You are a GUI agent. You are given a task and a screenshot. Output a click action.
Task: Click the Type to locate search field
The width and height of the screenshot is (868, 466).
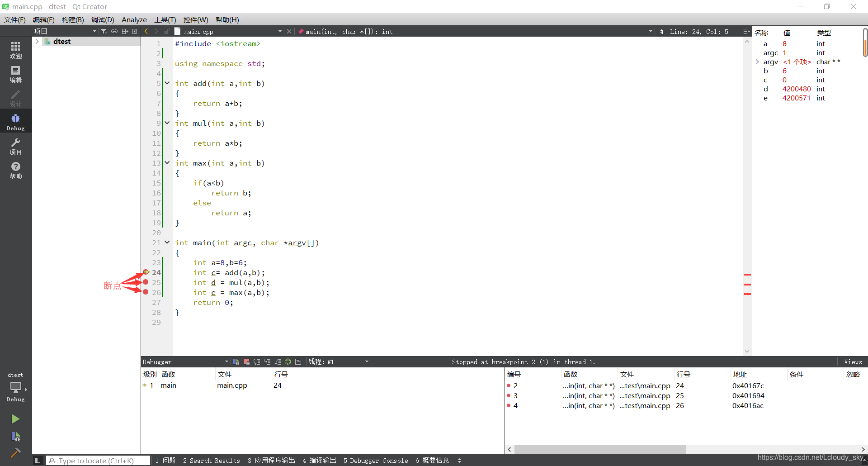pos(99,460)
